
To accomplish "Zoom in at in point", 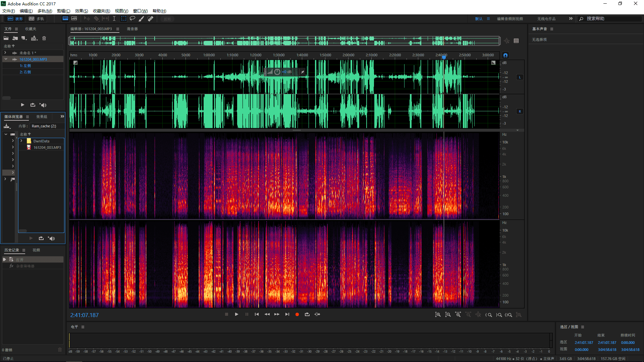I will click(x=489, y=315).
